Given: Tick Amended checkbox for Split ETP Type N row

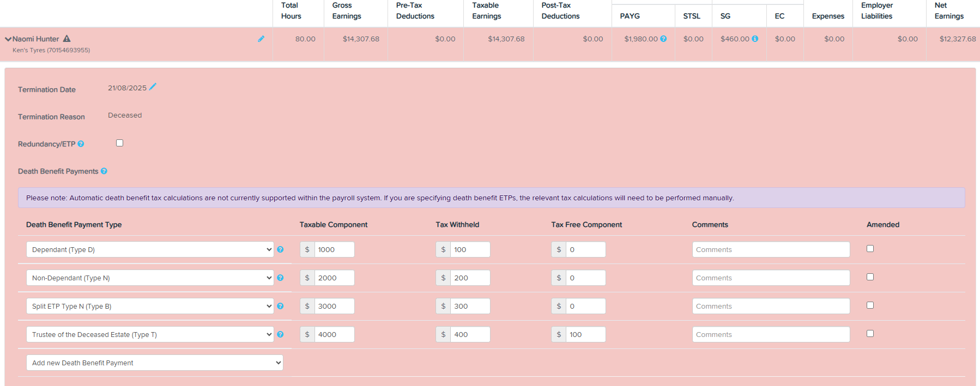Looking at the screenshot, I should (870, 305).
